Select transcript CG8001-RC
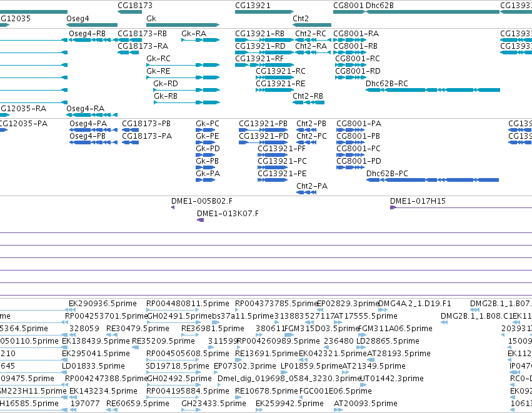This screenshot has height=413, width=532. coord(358,58)
